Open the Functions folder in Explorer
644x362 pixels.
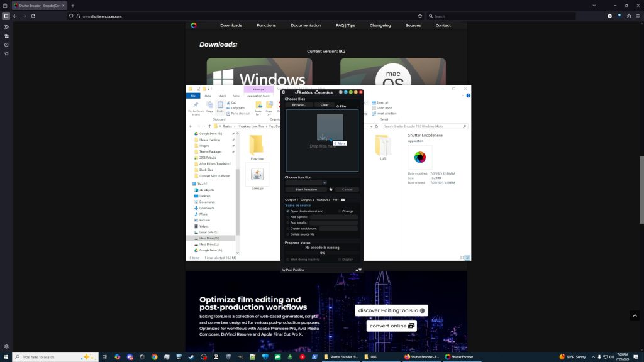click(x=257, y=148)
